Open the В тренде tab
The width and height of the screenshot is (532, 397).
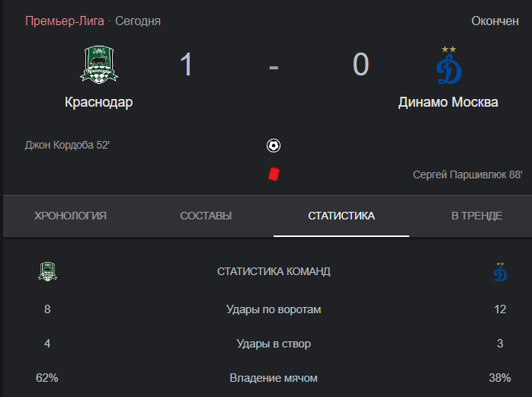tap(476, 216)
